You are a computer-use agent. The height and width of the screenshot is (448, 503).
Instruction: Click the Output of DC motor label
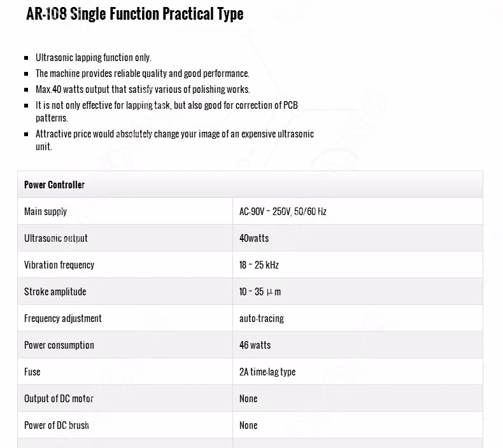pyautogui.click(x=59, y=398)
